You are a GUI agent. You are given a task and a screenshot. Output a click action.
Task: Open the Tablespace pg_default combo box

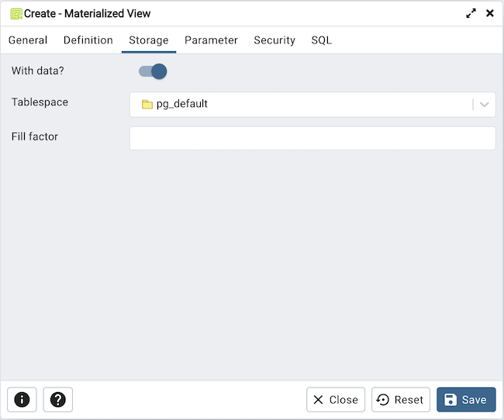(x=302, y=105)
